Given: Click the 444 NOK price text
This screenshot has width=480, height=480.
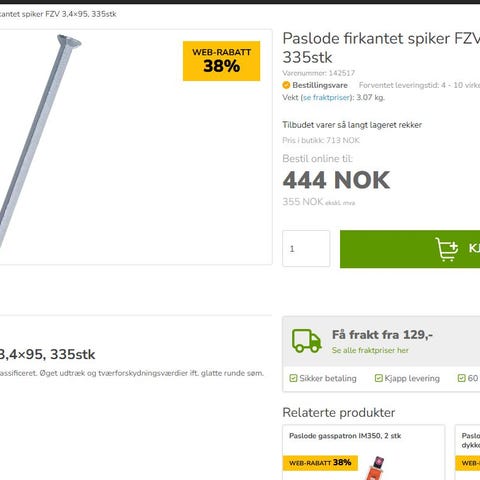Looking at the screenshot, I should (336, 180).
